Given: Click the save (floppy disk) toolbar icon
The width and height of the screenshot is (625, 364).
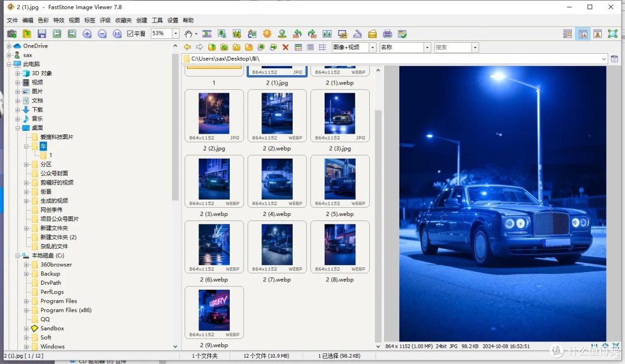Looking at the screenshot, I should tap(42, 34).
